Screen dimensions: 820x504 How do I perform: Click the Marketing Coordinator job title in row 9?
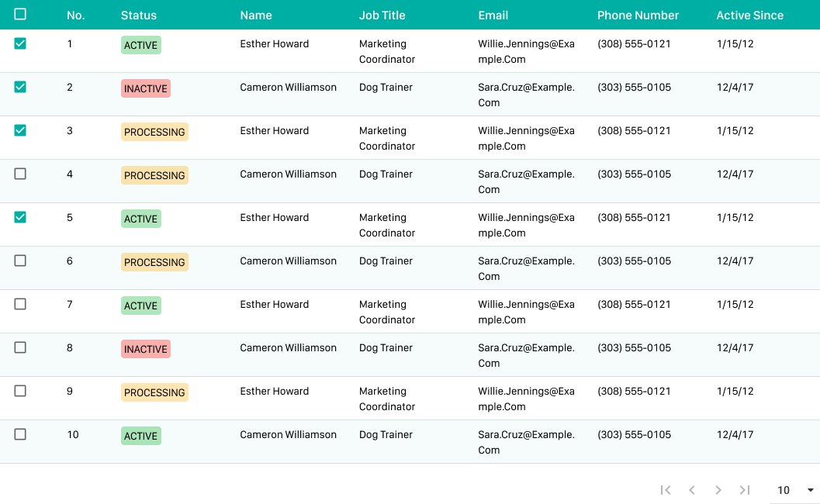(x=387, y=399)
